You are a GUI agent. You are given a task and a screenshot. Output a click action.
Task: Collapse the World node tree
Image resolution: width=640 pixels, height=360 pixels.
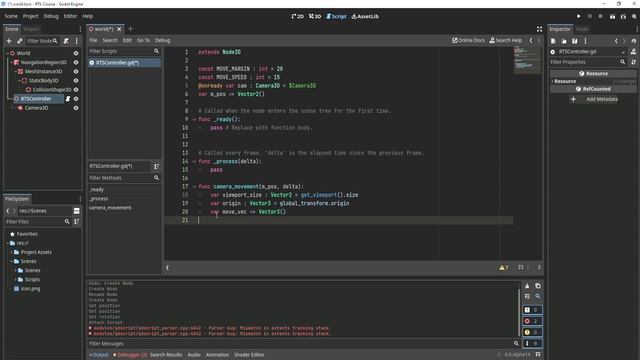7,53
